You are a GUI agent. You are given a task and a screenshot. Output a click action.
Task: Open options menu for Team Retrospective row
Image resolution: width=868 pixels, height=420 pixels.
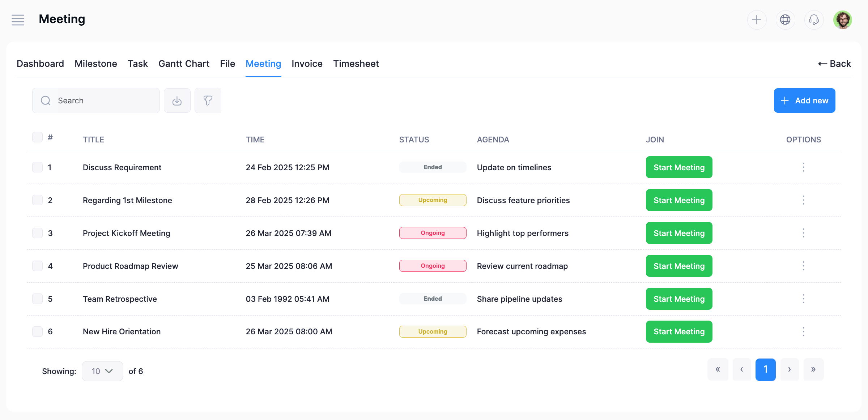tap(803, 299)
